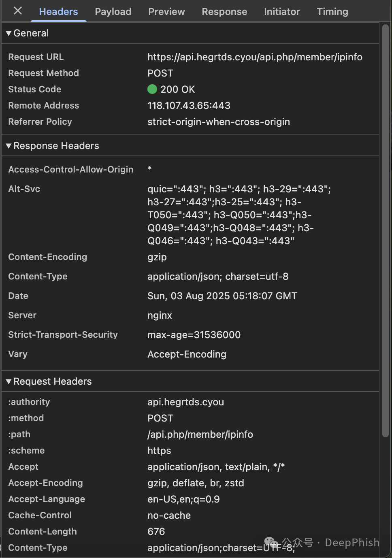392x558 pixels.
Task: Collapse the Response Headers section triangle
Action: click(9, 146)
